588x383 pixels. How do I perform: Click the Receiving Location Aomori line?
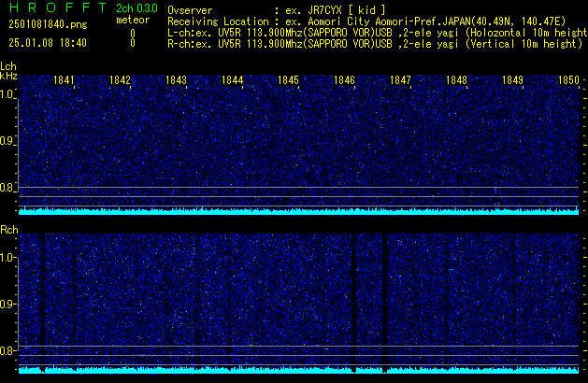366,21
